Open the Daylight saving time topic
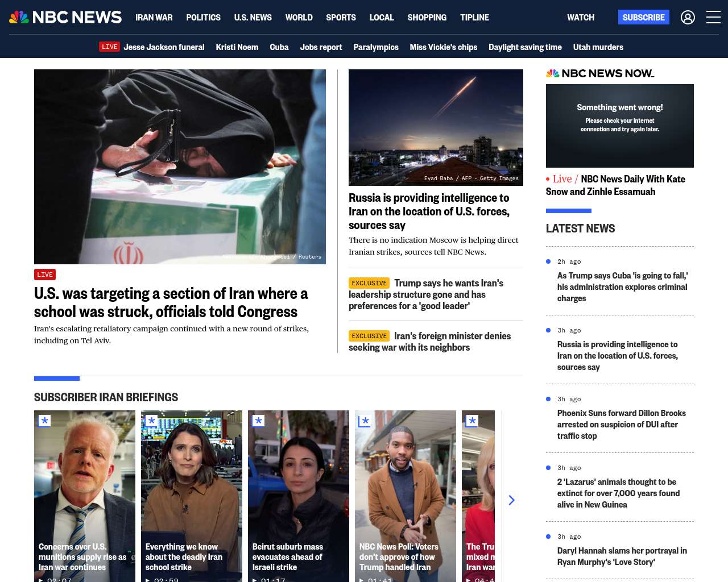The image size is (728, 582). (525, 47)
